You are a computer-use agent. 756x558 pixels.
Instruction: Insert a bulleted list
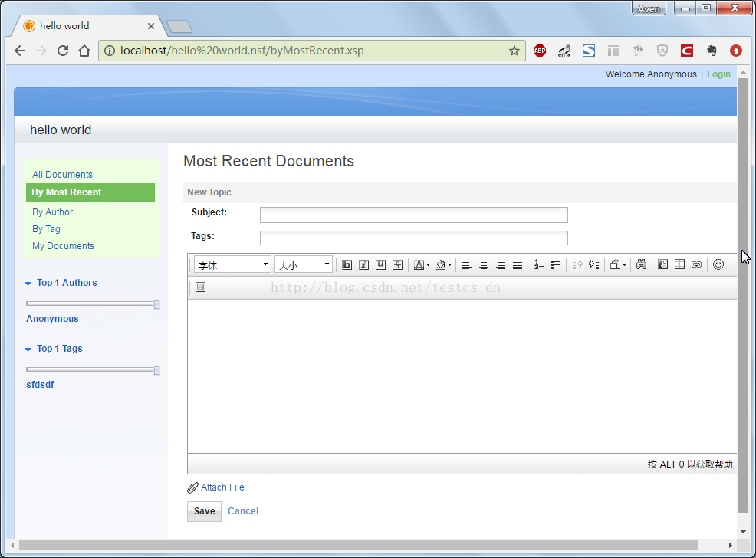click(x=556, y=264)
